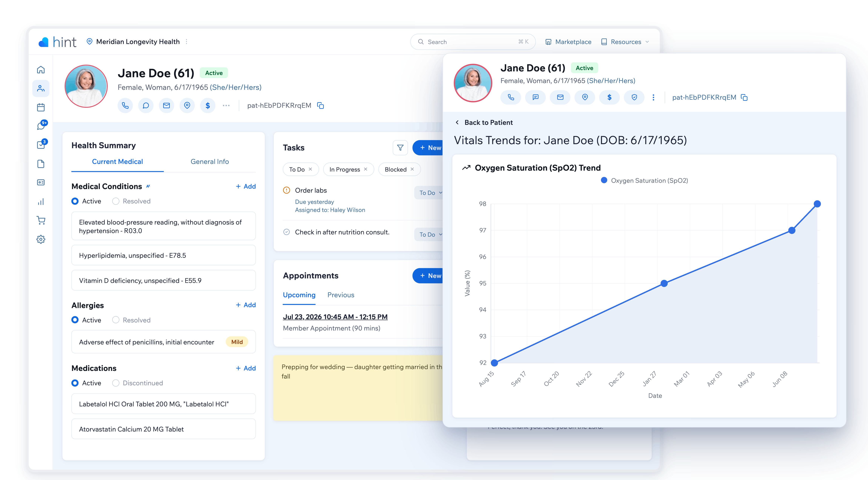Click shield icon in Vitals Trends panel
This screenshot has height=480, width=868.
click(634, 97)
